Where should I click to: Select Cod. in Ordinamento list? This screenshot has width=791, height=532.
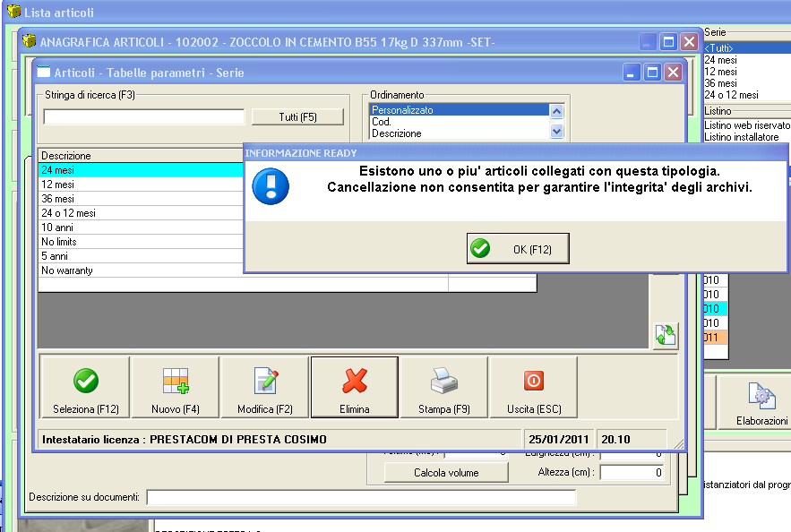pyautogui.click(x=460, y=122)
